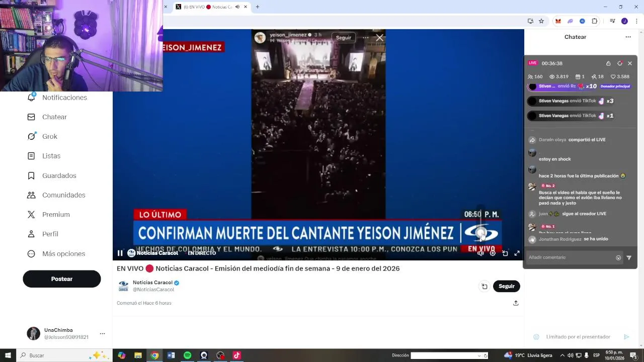The height and width of the screenshot is (362, 644).
Task: Click the taskbar Buscar search box
Action: [63, 355]
